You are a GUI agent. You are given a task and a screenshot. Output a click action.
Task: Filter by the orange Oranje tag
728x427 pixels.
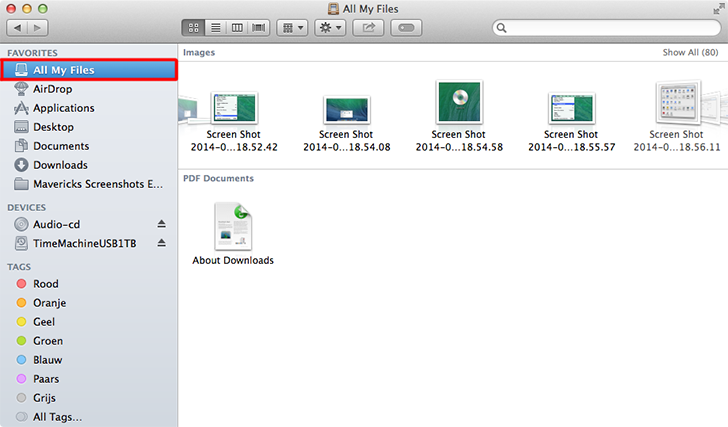(x=89, y=303)
